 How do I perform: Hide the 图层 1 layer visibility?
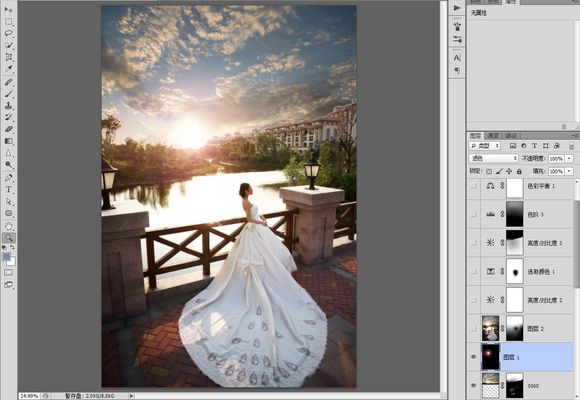473,357
